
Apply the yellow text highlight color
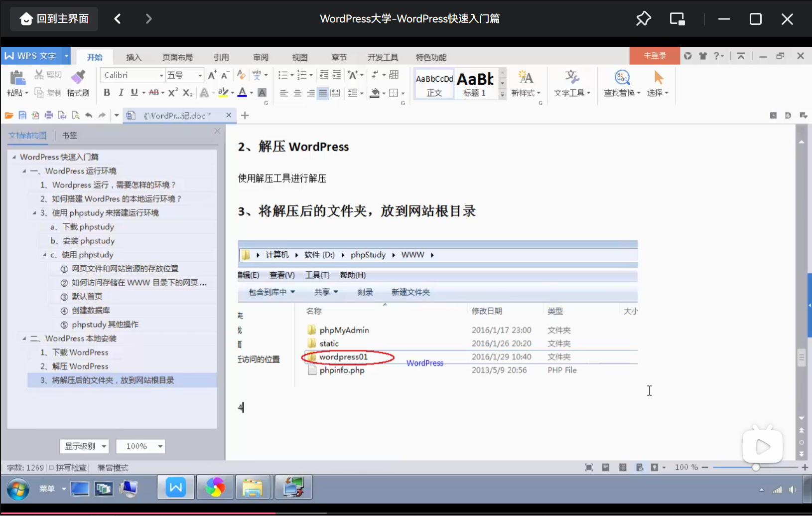pos(223,92)
